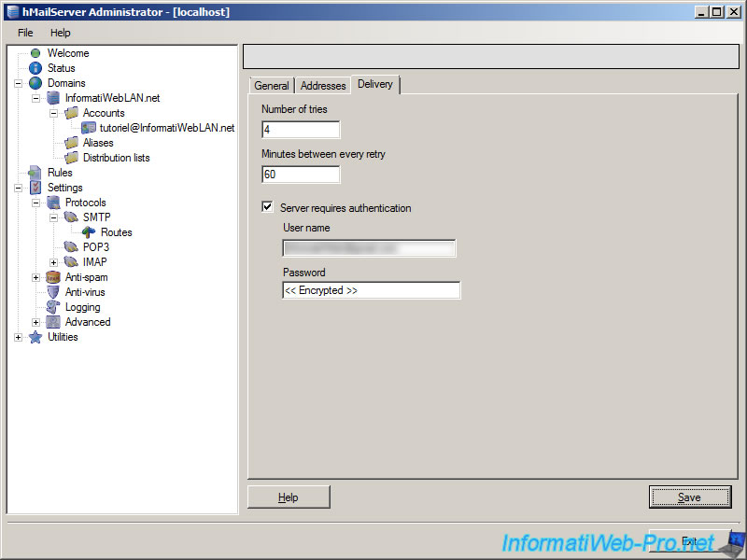The image size is (747, 560).
Task: Click the Anti-virus shield icon
Action: pyautogui.click(x=52, y=292)
